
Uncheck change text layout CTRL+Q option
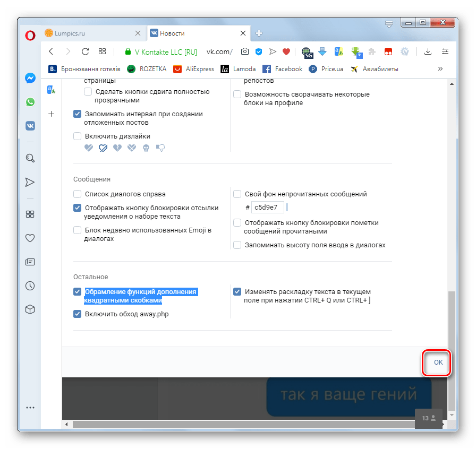[237, 291]
